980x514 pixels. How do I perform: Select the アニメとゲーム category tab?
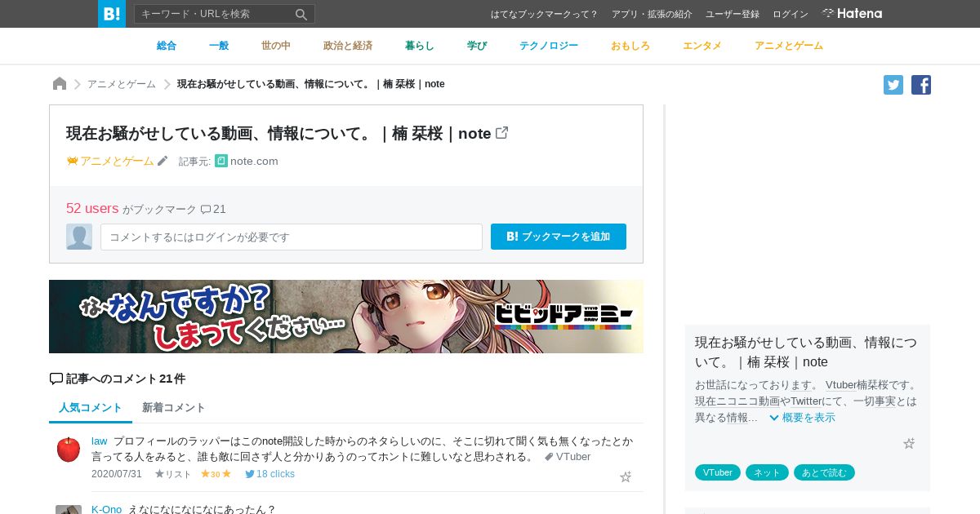(x=789, y=46)
